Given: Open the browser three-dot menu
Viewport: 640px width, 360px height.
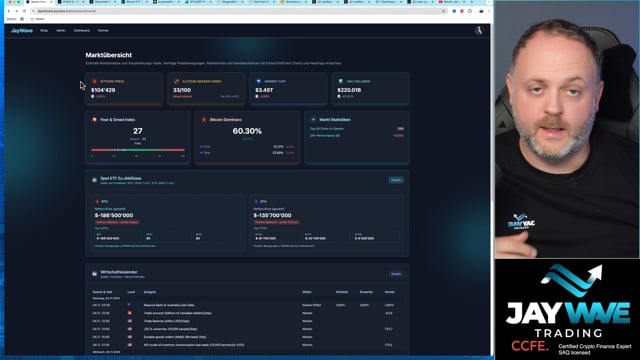Looking at the screenshot, I should coord(489,11).
